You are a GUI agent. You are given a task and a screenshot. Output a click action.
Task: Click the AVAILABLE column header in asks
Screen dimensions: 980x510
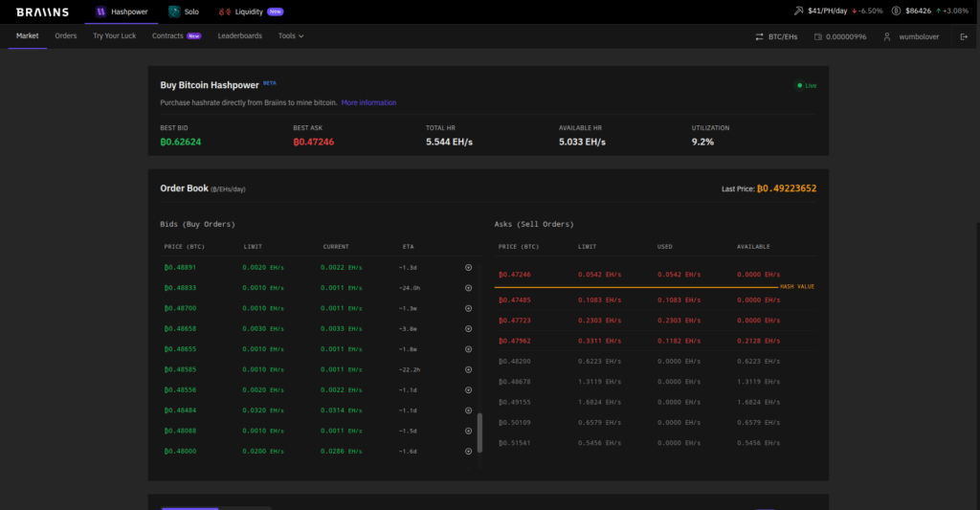753,247
